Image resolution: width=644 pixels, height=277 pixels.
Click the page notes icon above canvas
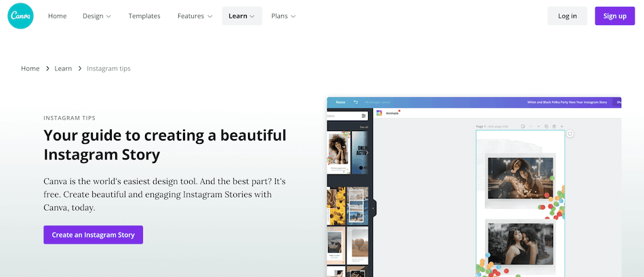pos(523,126)
